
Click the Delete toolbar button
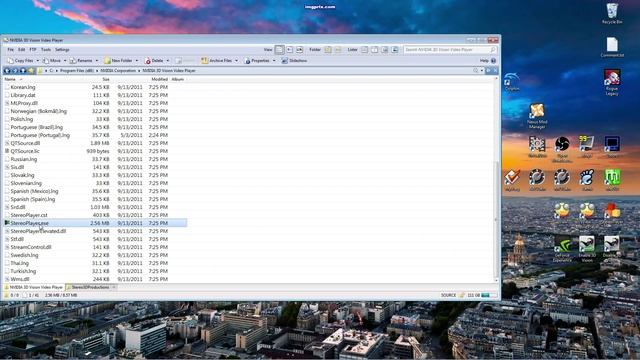click(x=154, y=60)
